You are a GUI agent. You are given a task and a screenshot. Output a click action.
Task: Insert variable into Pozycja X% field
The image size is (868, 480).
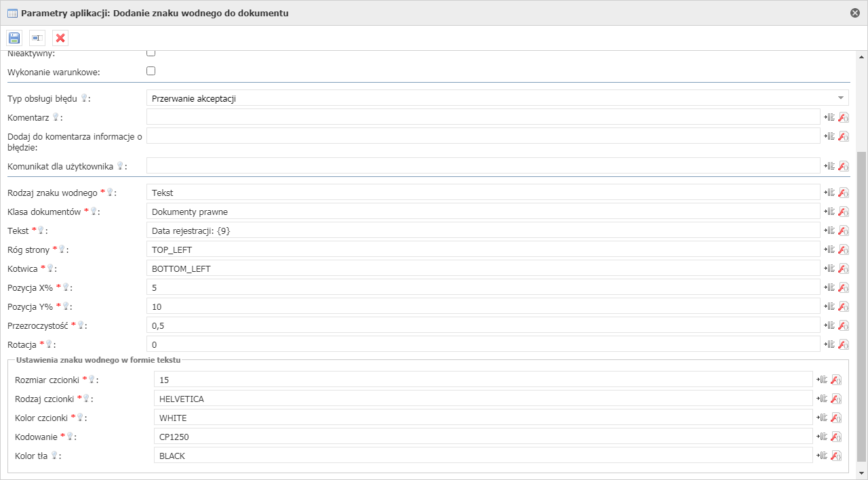click(x=829, y=287)
